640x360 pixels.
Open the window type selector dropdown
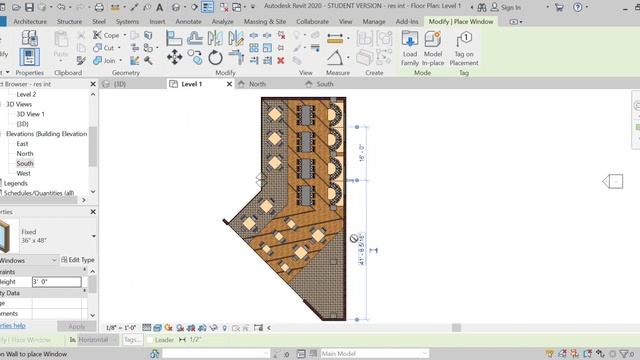point(93,236)
